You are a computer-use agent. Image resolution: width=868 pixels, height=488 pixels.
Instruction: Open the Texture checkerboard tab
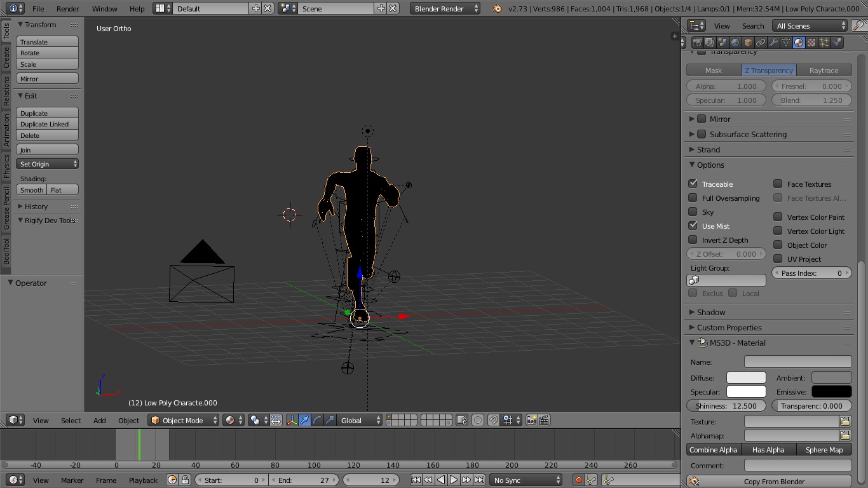point(811,43)
